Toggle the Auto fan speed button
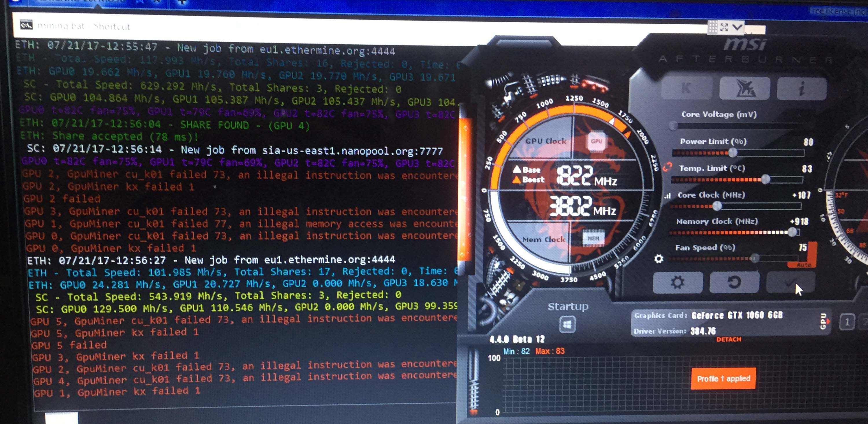Screen dimensions: 868x424 (804, 265)
